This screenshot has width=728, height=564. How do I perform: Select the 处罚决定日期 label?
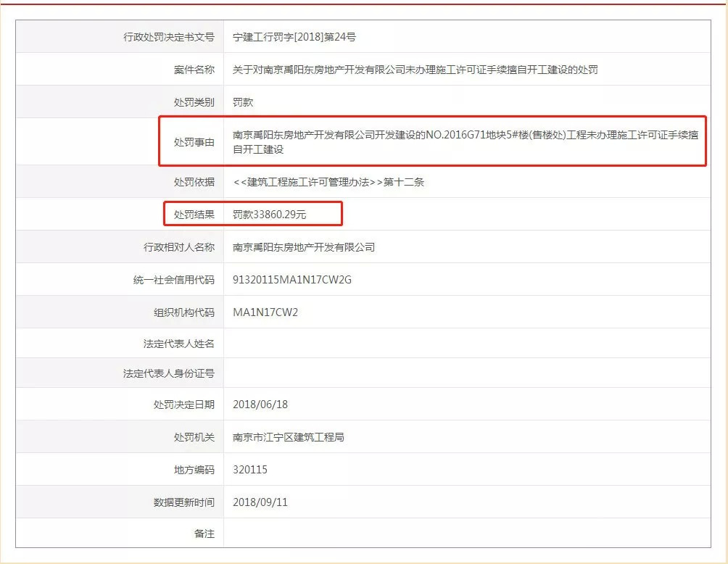coord(184,405)
